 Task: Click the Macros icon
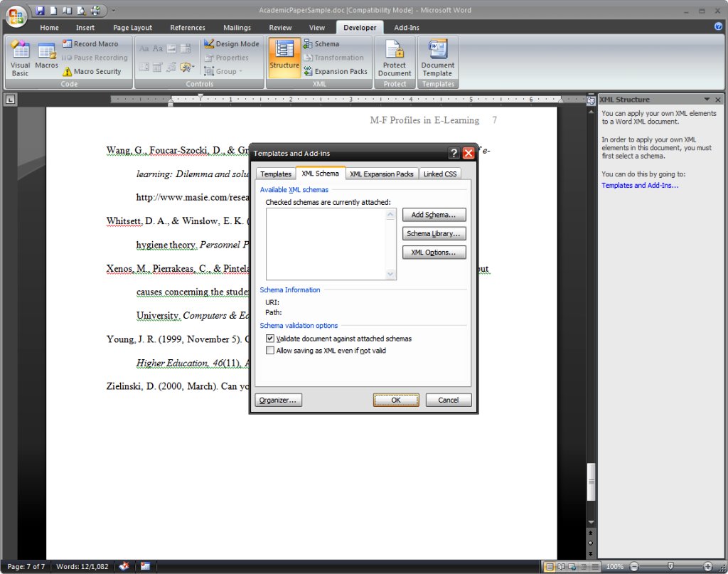click(x=47, y=55)
